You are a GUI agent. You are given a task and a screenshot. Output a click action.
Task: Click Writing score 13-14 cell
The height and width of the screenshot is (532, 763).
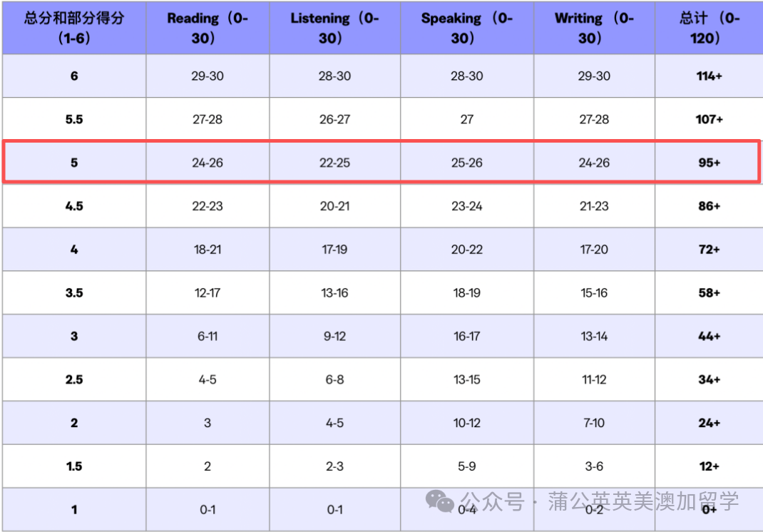click(x=593, y=336)
